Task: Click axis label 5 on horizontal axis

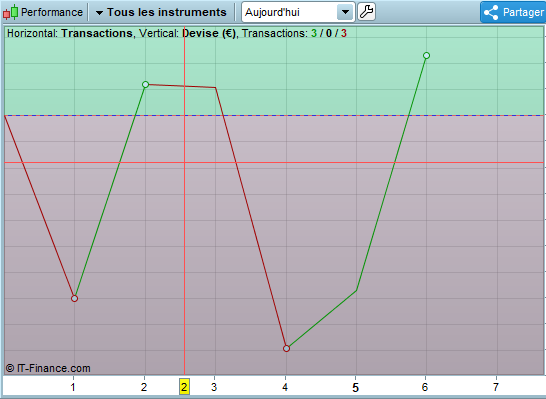Action: click(x=355, y=388)
